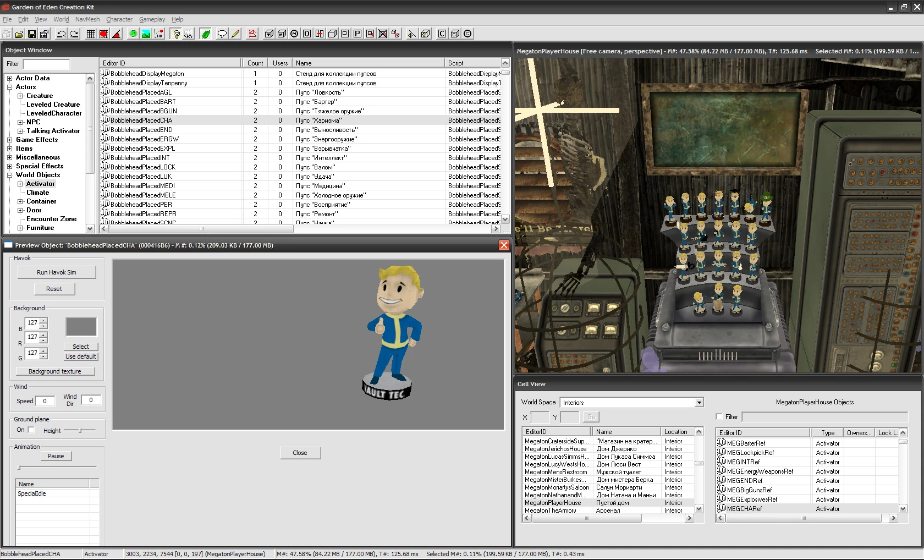Open the File menu
The image size is (924, 560).
[7, 19]
